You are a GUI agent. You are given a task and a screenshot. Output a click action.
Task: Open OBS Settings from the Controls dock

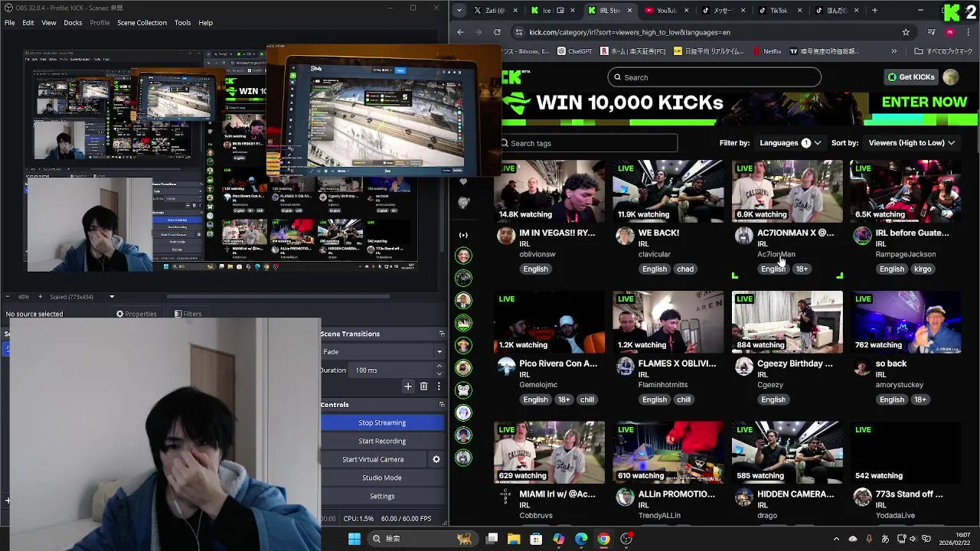tap(382, 496)
